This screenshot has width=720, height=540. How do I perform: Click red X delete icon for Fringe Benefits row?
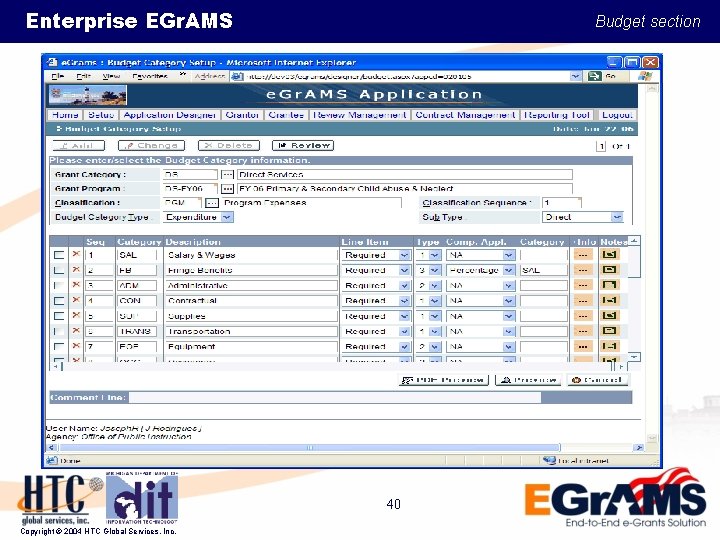coord(76,270)
